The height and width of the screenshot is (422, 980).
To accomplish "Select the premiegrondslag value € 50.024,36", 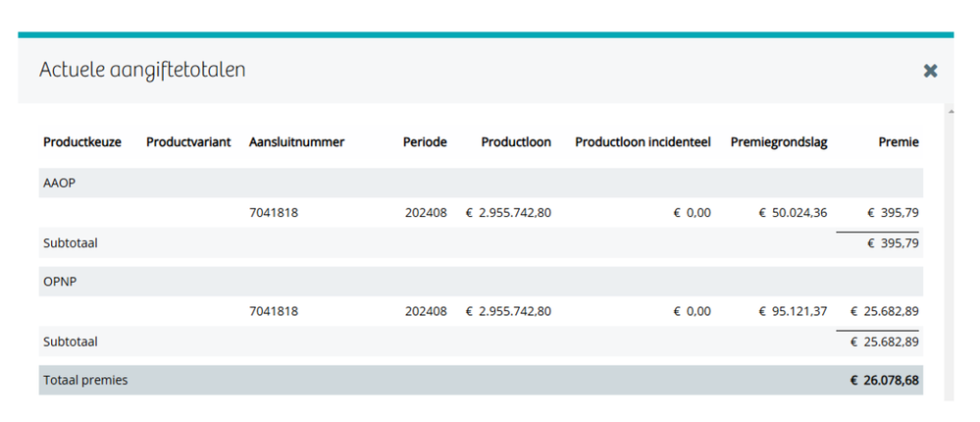I will coord(793,213).
